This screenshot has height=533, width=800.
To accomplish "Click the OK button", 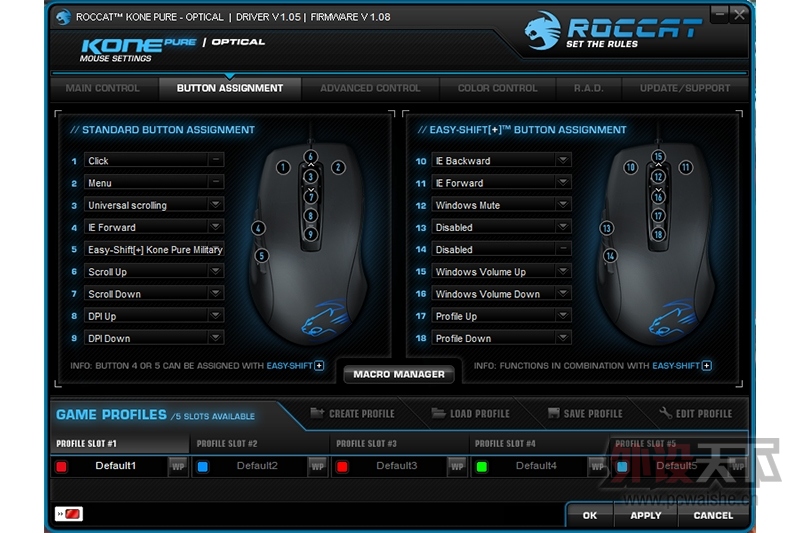I will 590,515.
